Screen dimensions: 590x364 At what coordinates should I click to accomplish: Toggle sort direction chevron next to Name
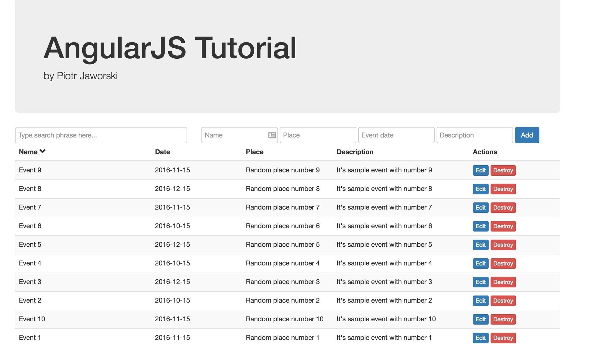coord(42,151)
